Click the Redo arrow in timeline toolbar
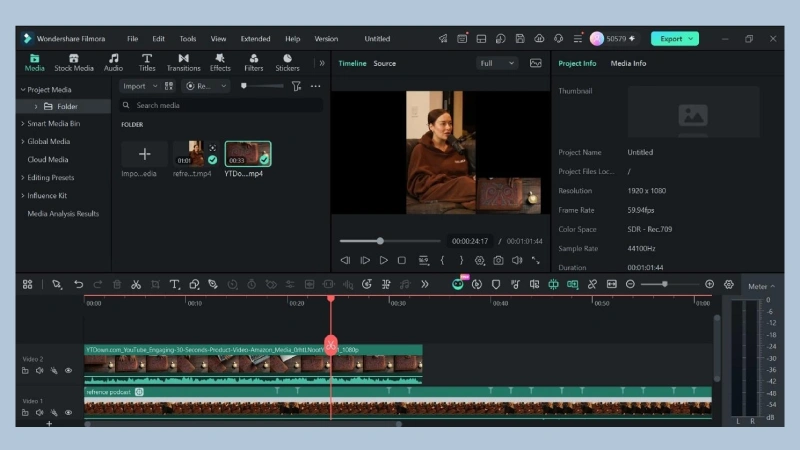 [x=97, y=284]
